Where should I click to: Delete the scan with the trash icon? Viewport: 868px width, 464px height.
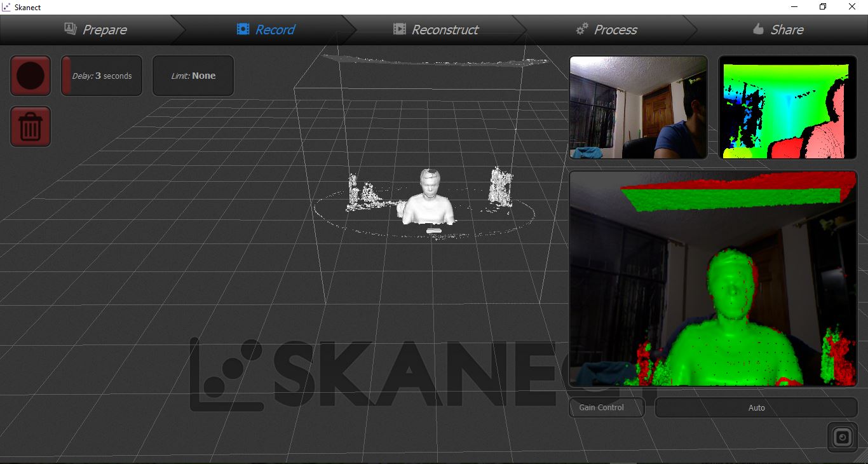coord(31,126)
